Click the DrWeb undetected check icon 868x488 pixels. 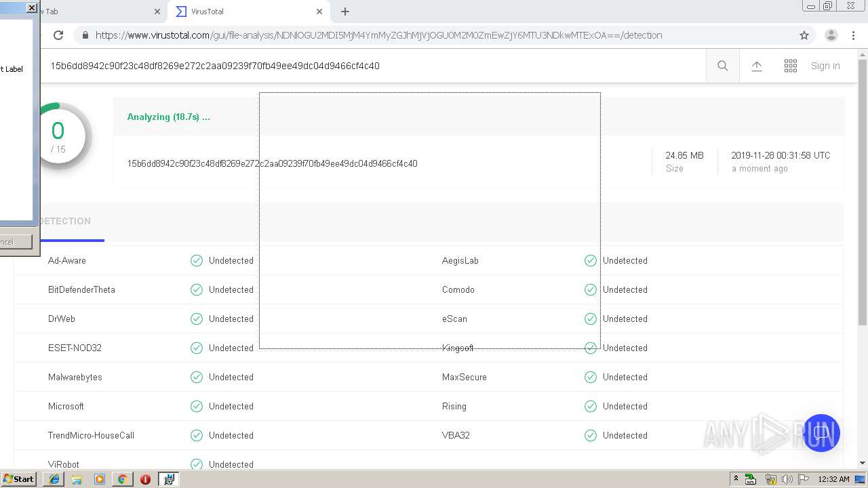tap(197, 319)
